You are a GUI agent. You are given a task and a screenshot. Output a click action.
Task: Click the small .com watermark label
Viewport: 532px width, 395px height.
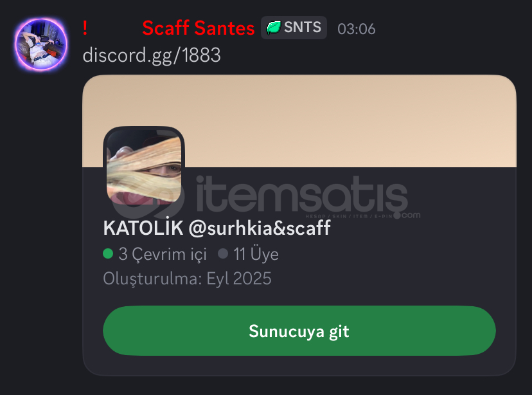(411, 216)
